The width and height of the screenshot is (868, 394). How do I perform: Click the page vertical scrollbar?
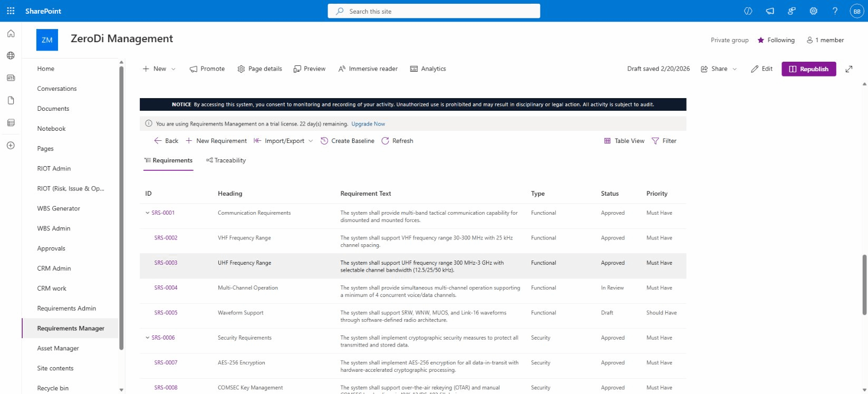(864, 285)
